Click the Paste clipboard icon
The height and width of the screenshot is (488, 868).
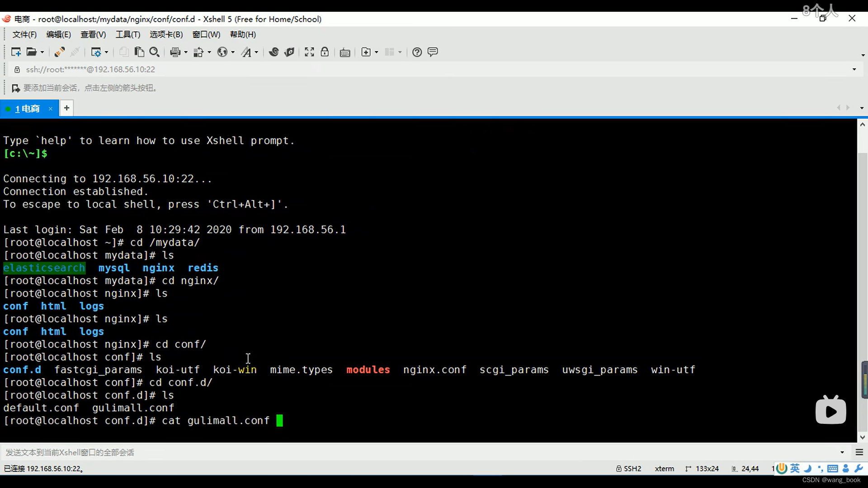coord(139,52)
